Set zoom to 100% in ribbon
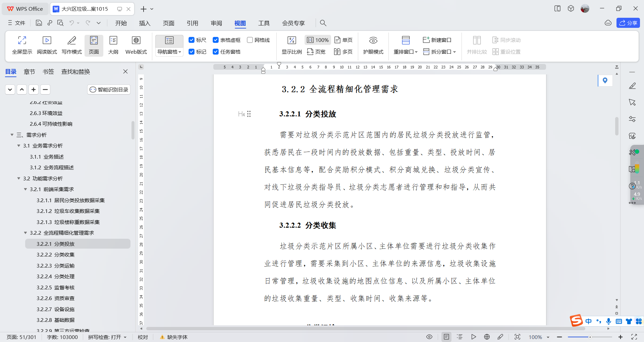Viewport: 644px width, 342px height. click(318, 40)
